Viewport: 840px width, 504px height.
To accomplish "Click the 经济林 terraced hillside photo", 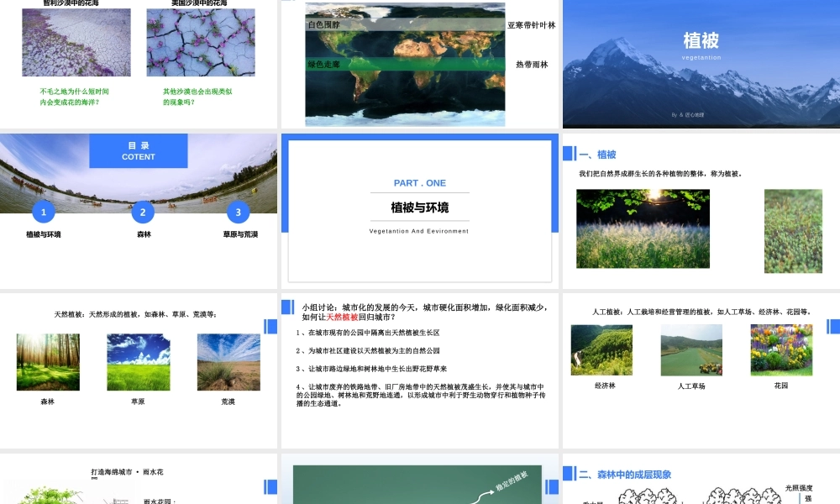I will [601, 350].
